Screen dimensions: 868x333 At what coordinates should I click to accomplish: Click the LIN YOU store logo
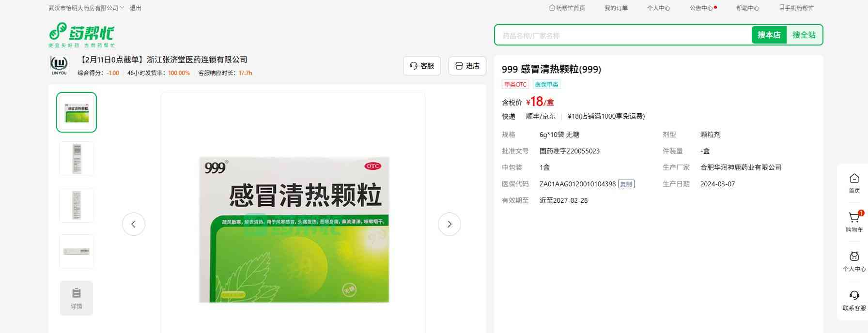tap(59, 65)
